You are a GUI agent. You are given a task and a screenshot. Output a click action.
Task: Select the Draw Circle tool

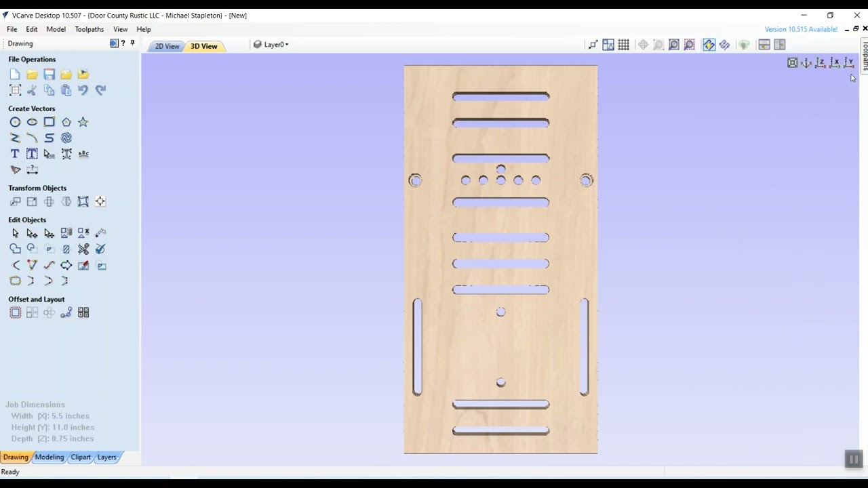coord(15,122)
